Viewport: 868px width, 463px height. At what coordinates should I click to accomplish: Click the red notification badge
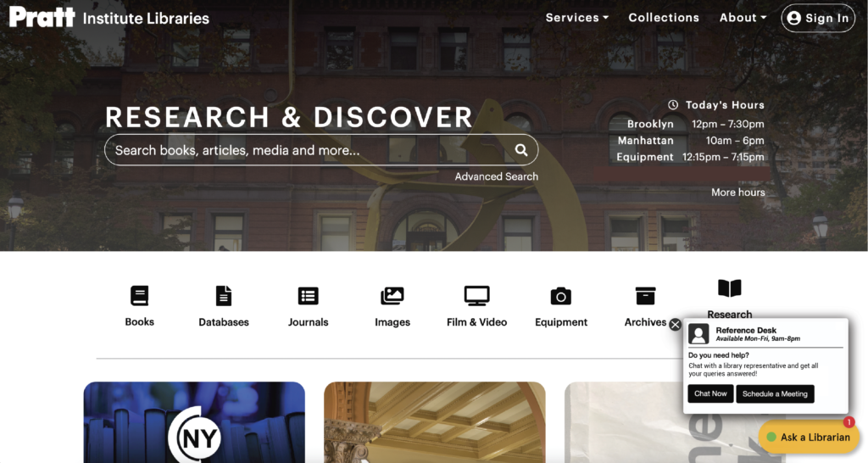(849, 422)
